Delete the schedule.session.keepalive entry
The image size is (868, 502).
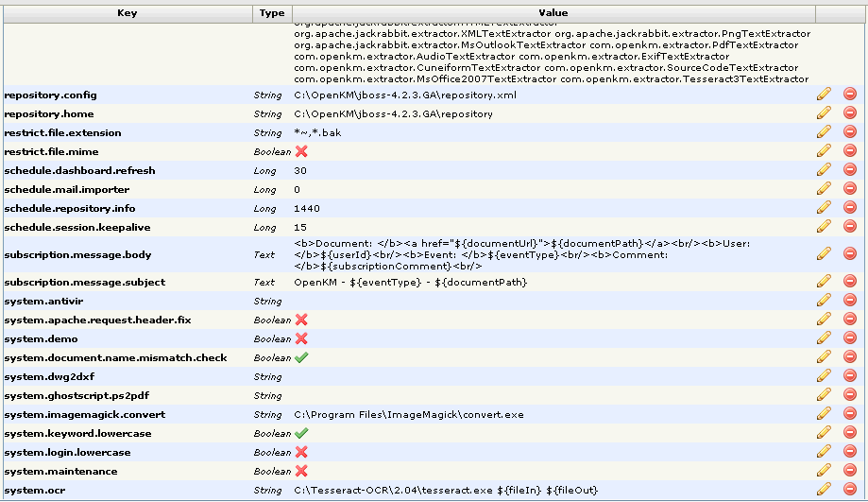[x=850, y=226]
